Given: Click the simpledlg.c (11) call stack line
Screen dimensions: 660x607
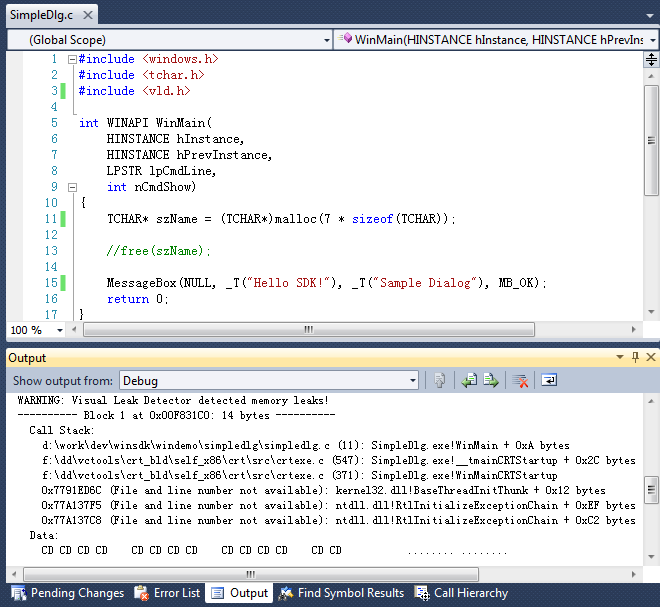Looking at the screenshot, I should (306, 446).
